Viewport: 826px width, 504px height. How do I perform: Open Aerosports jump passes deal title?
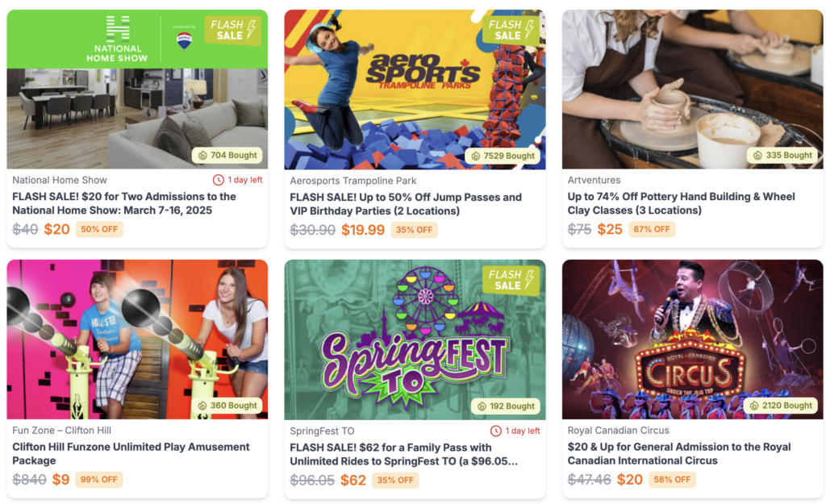pyautogui.click(x=406, y=204)
